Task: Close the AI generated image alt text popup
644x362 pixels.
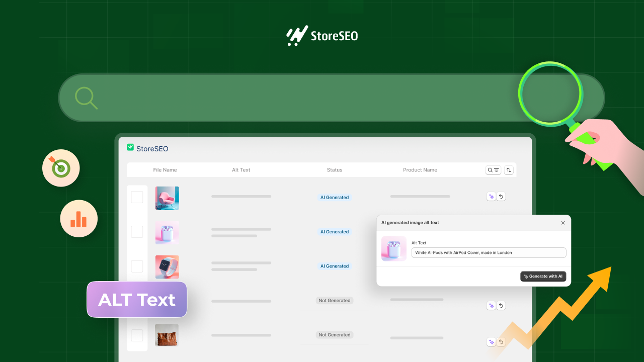Action: [x=563, y=223]
